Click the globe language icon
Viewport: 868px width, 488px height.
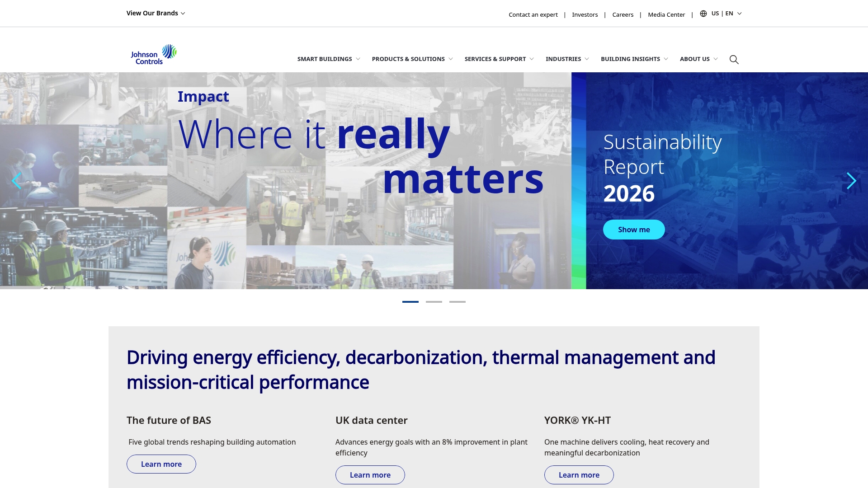(x=703, y=13)
